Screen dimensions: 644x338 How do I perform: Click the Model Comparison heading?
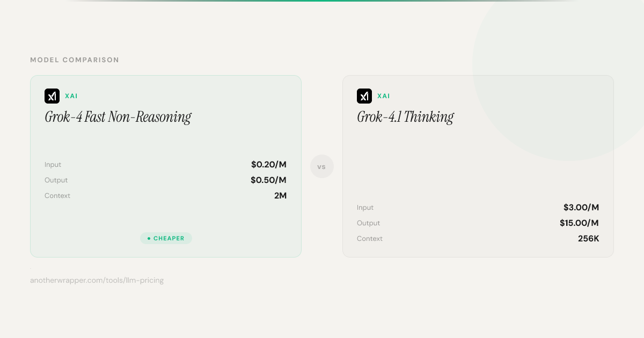(75, 60)
